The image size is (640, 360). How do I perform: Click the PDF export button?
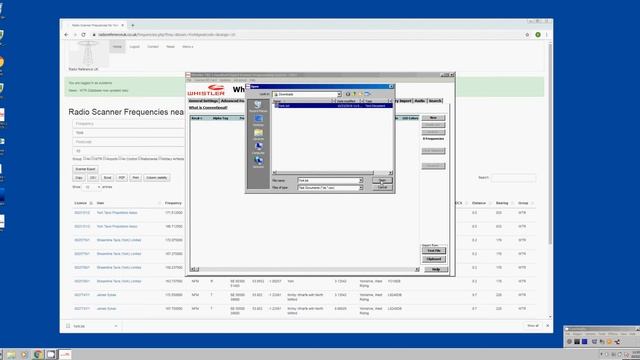122,178
